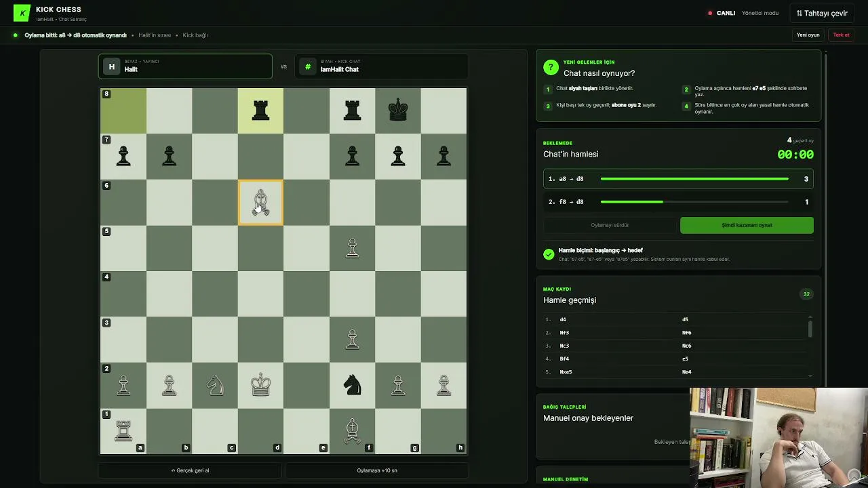Screen dimensions: 868x488
Task: Select the white rook on a1
Action: tap(123, 431)
